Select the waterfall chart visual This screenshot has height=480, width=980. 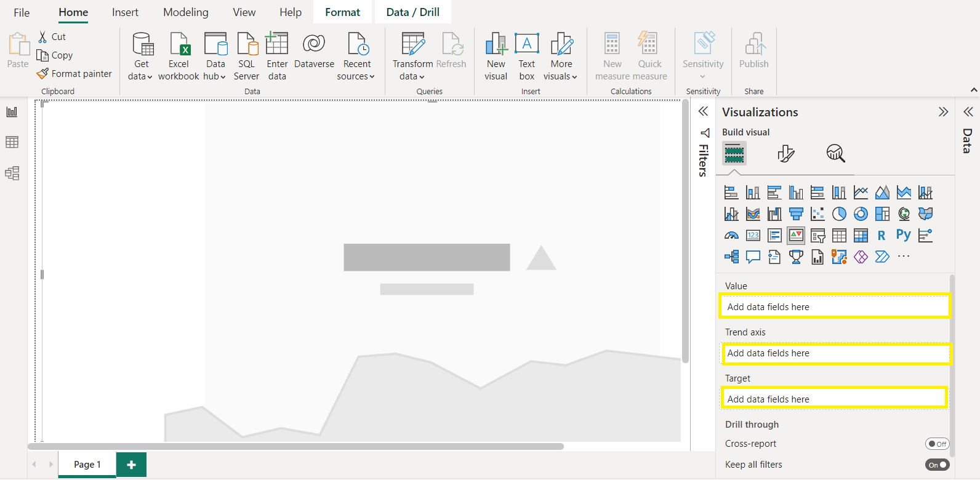774,214
